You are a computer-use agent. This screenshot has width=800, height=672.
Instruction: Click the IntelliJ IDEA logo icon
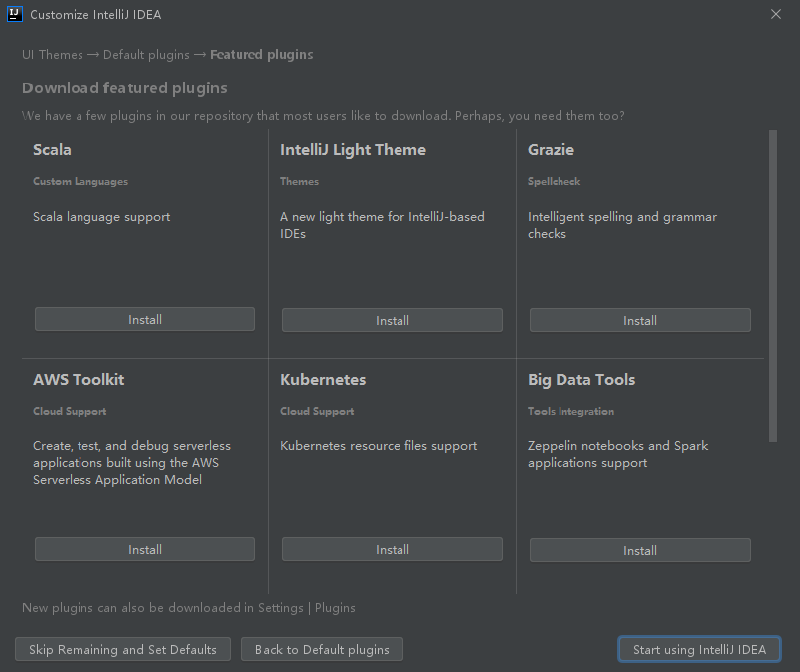pos(15,14)
